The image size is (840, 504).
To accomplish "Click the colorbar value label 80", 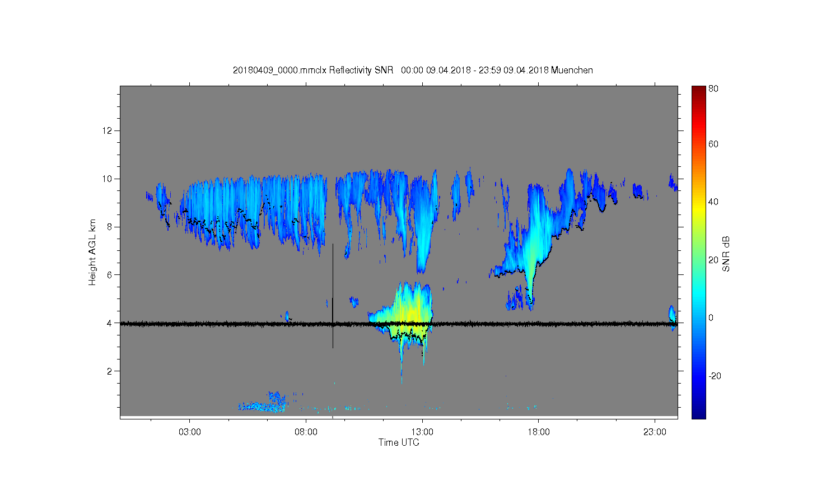I will [x=713, y=88].
